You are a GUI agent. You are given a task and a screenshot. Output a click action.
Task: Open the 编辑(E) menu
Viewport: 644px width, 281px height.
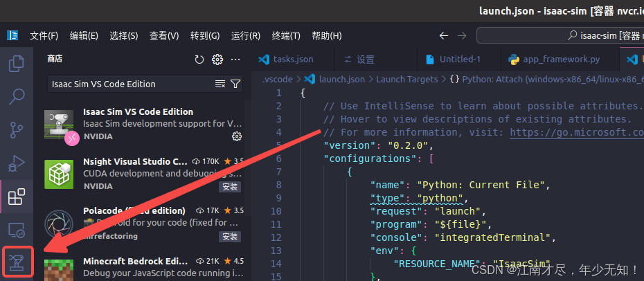click(84, 36)
